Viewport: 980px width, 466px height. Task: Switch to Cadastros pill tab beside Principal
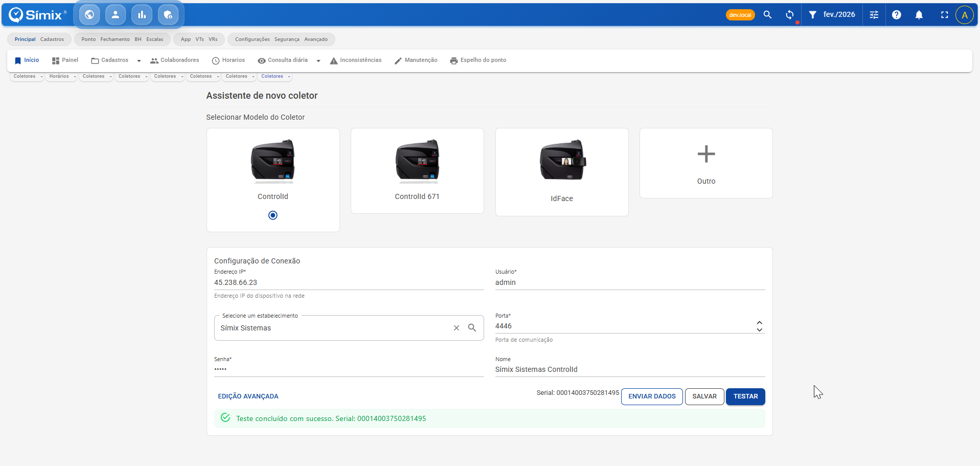52,39
